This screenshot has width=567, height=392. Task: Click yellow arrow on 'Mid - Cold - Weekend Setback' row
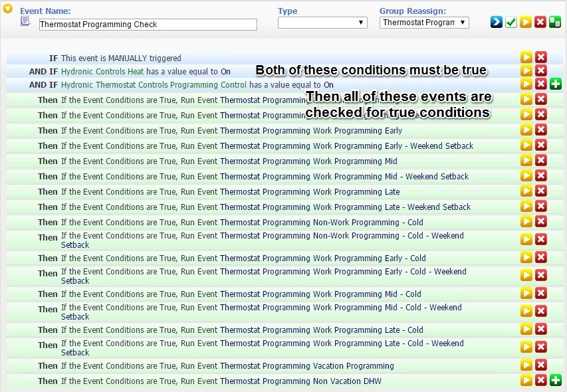point(526,311)
